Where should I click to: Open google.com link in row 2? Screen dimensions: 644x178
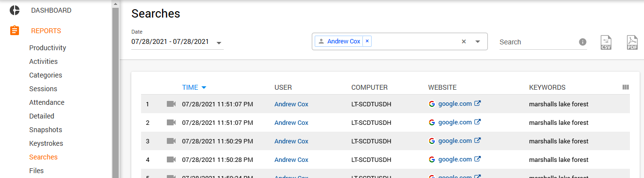click(x=455, y=122)
